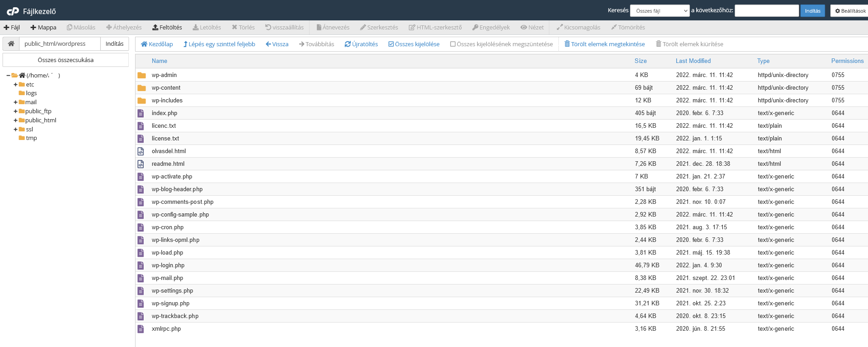Select the file name wp-login.php

coord(168,265)
